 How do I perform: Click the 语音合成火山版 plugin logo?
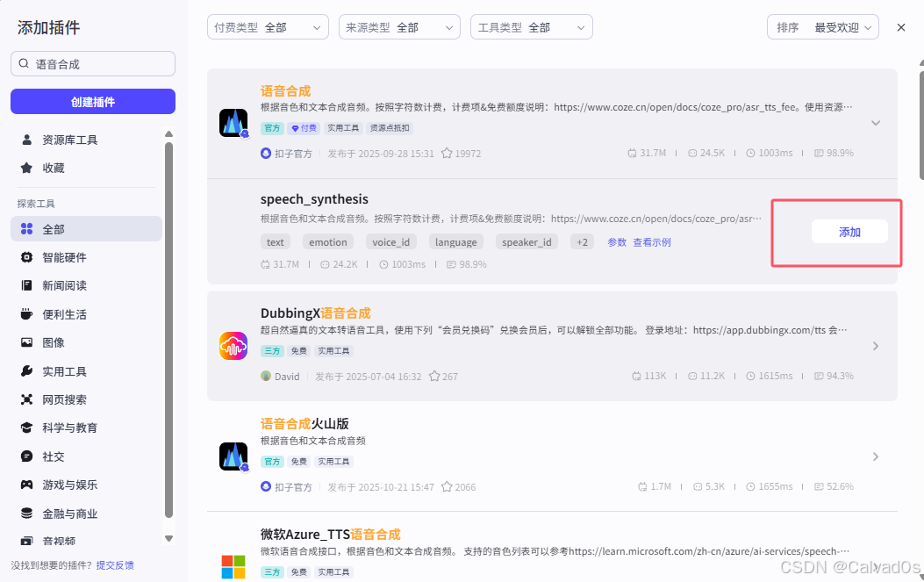pos(233,456)
